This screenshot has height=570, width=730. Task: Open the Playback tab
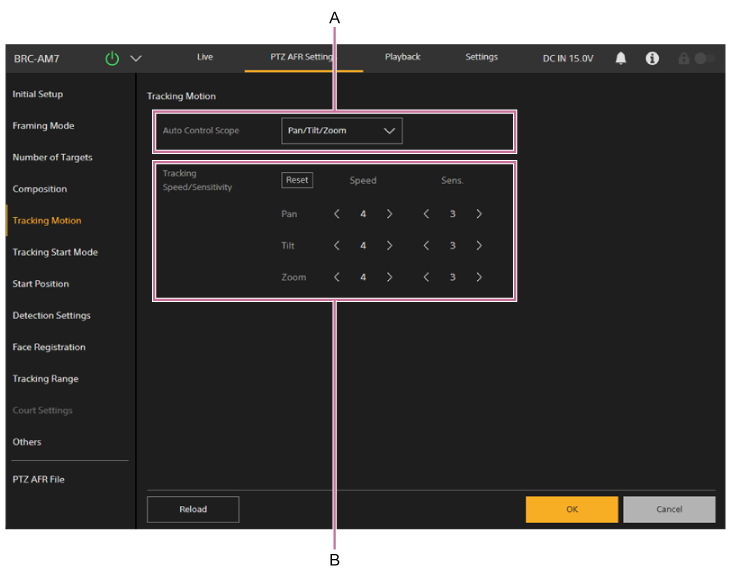coord(403,57)
